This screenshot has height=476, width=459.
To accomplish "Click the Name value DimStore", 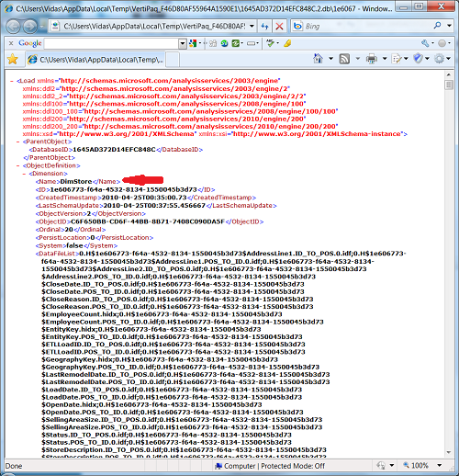I will pos(76,182).
